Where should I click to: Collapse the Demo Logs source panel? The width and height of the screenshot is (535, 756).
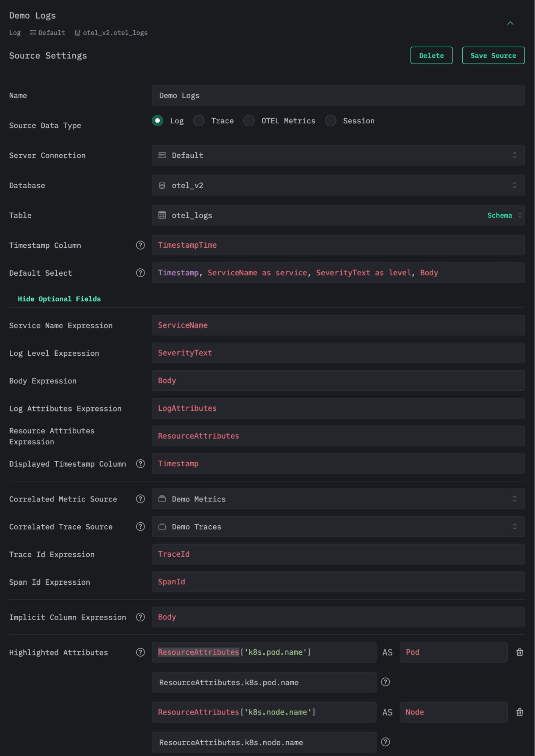click(x=510, y=23)
